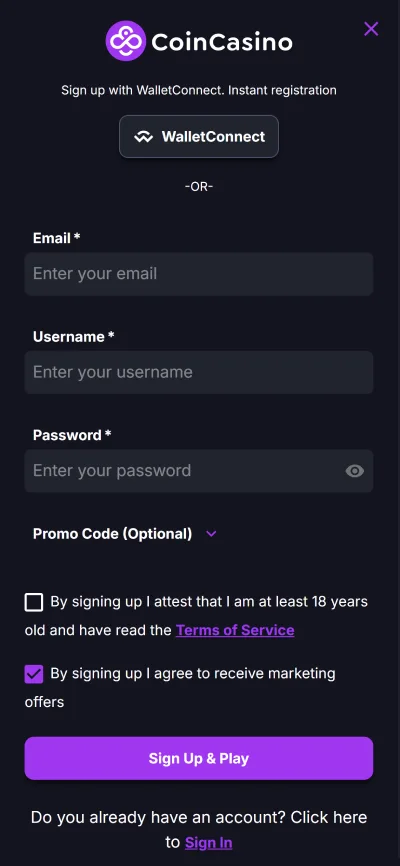Uncheck the marketing offers checkbox
400x866 pixels.
tap(34, 674)
